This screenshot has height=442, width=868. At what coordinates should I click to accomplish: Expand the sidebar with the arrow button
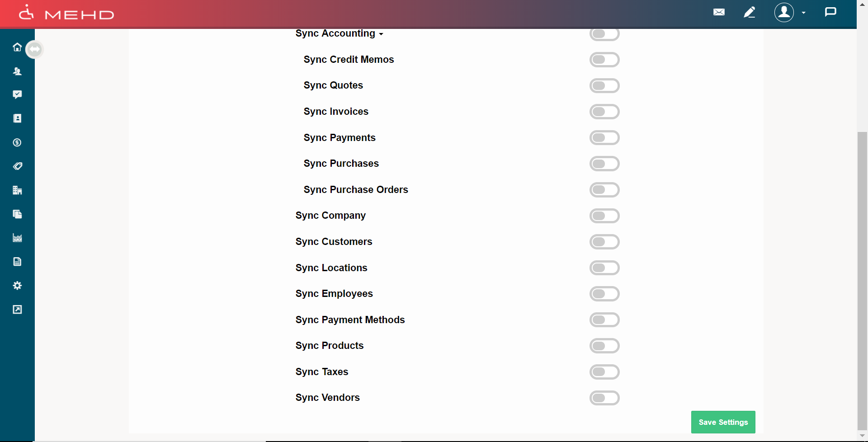[x=34, y=49]
